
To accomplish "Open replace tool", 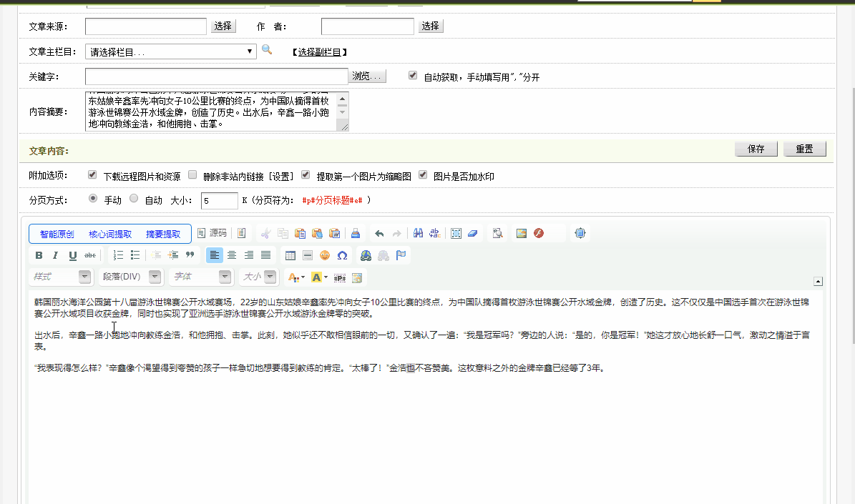I will coord(434,233).
